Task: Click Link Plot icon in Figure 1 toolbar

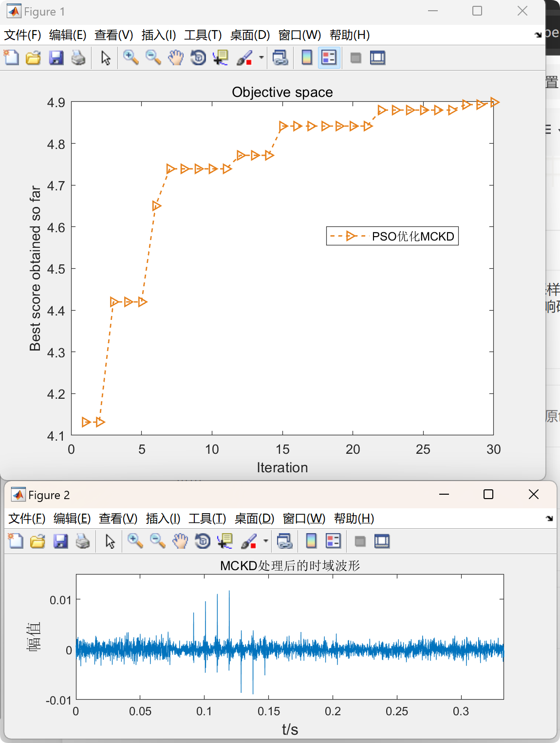Action: [280, 57]
